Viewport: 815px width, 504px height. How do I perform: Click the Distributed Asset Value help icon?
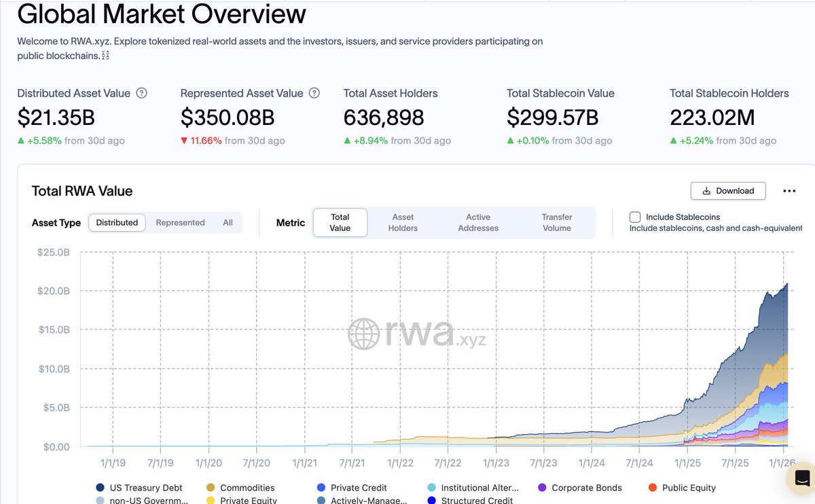coord(141,94)
